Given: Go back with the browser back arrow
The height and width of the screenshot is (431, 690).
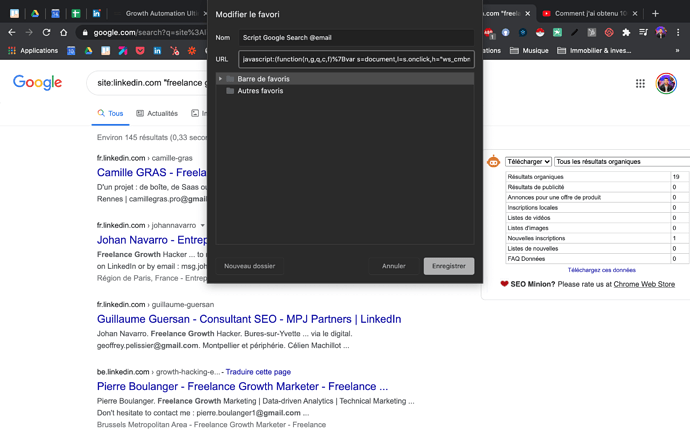Looking at the screenshot, I should click(12, 32).
